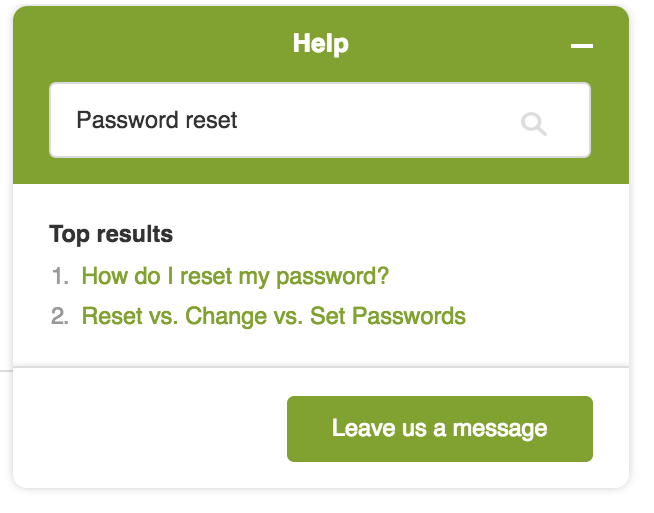Open 'Reset vs. Change vs. Set Passwords' article
The image size is (654, 513).
pos(274,316)
